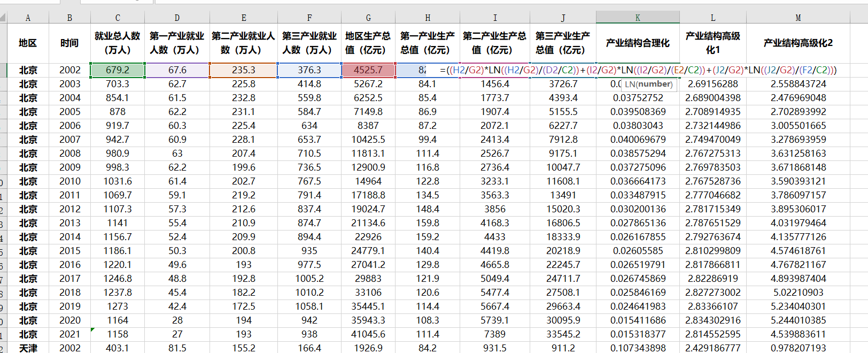Click cell with value 10047.7
Viewport: 868px width, 353px height.
coord(563,167)
